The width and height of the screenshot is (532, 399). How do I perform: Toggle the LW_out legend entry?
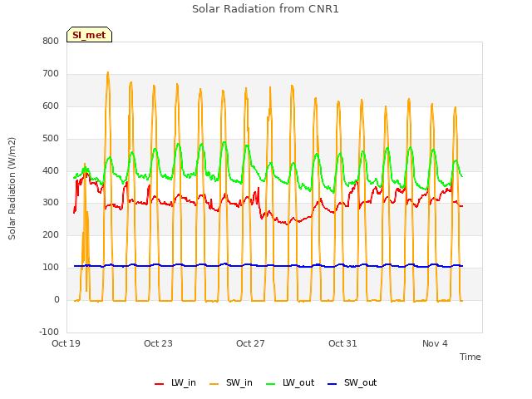290,382
